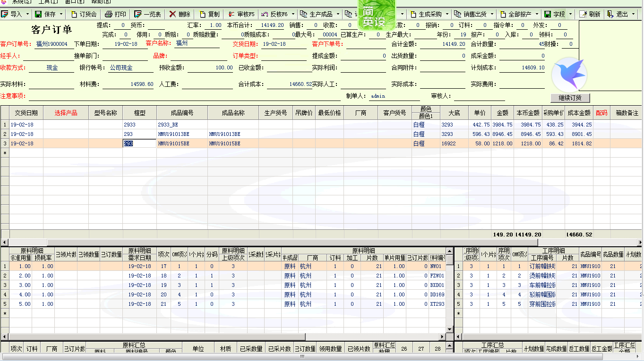Image resolution: width=644 pixels, height=361 pixels.
Task: Click the 继续订货 button
Action: 570,98
